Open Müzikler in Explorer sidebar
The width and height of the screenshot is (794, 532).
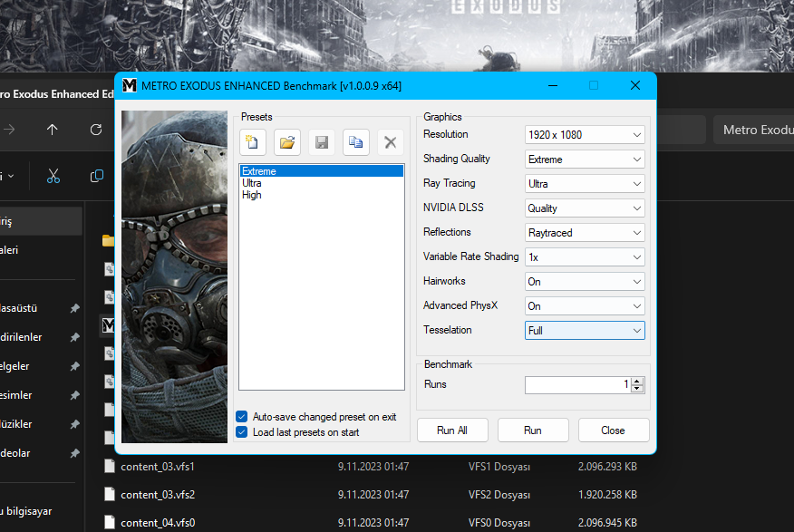click(15, 424)
